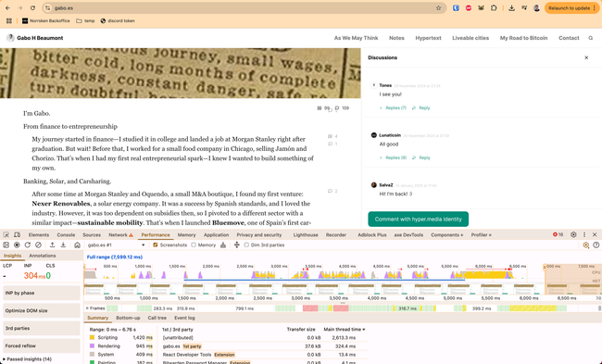
Task: Switch to the Bottom-up tab
Action: 128,318
